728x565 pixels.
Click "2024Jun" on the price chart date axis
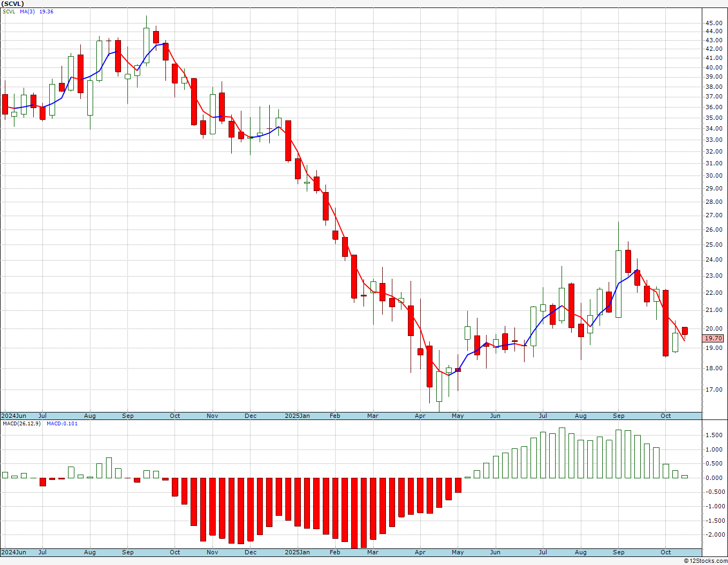14,416
